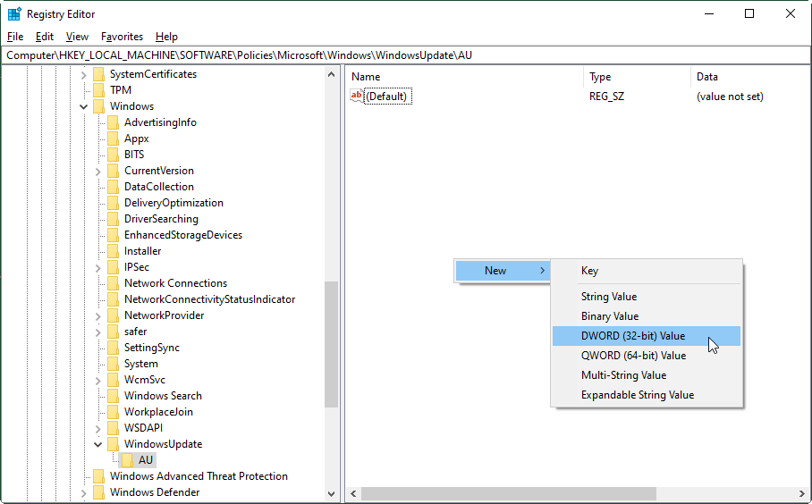Click the horizontal scrollbar right arrow
The width and height of the screenshot is (812, 504).
[802, 493]
